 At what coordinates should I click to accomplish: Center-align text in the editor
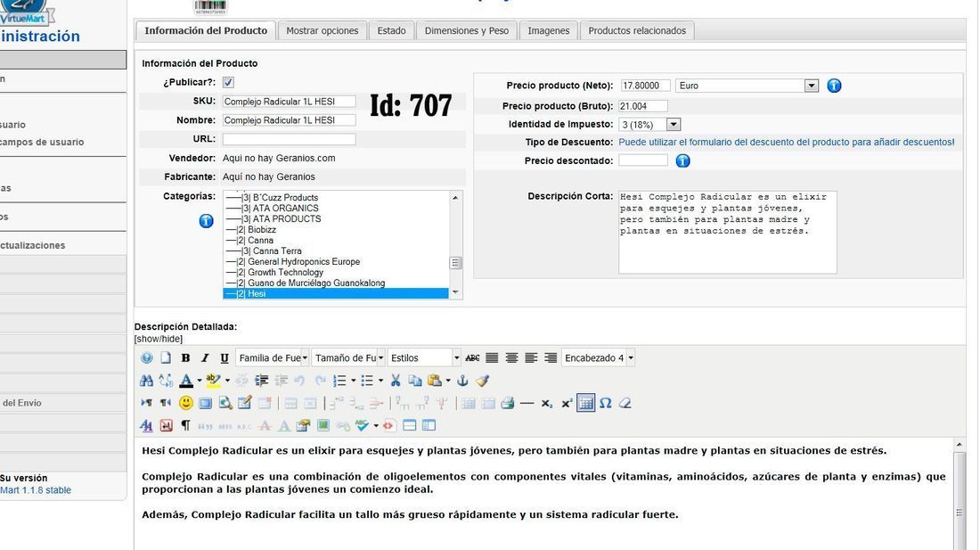pyautogui.click(x=511, y=358)
